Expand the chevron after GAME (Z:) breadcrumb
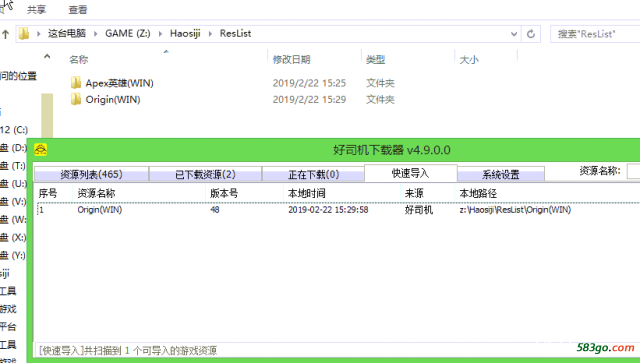The width and height of the screenshot is (640, 363). 160,34
